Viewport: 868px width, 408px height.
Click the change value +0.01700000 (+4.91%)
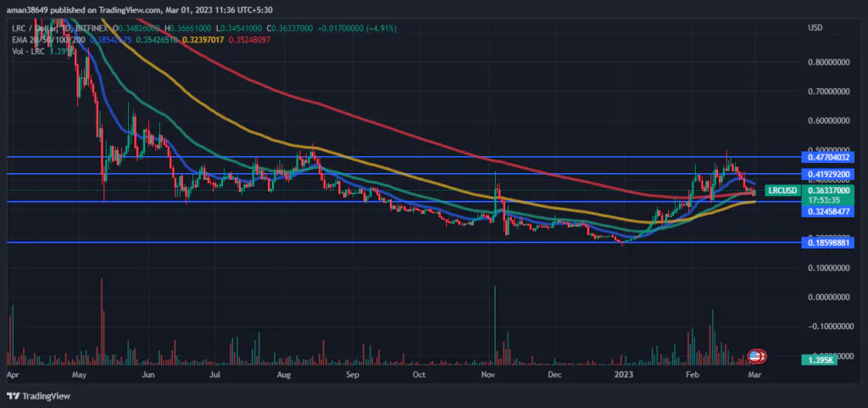click(358, 28)
